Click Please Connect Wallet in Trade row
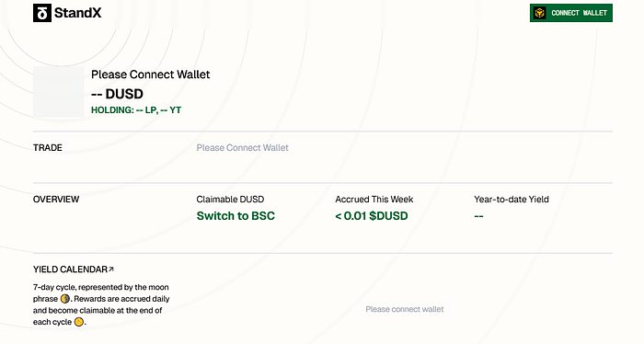 242,148
